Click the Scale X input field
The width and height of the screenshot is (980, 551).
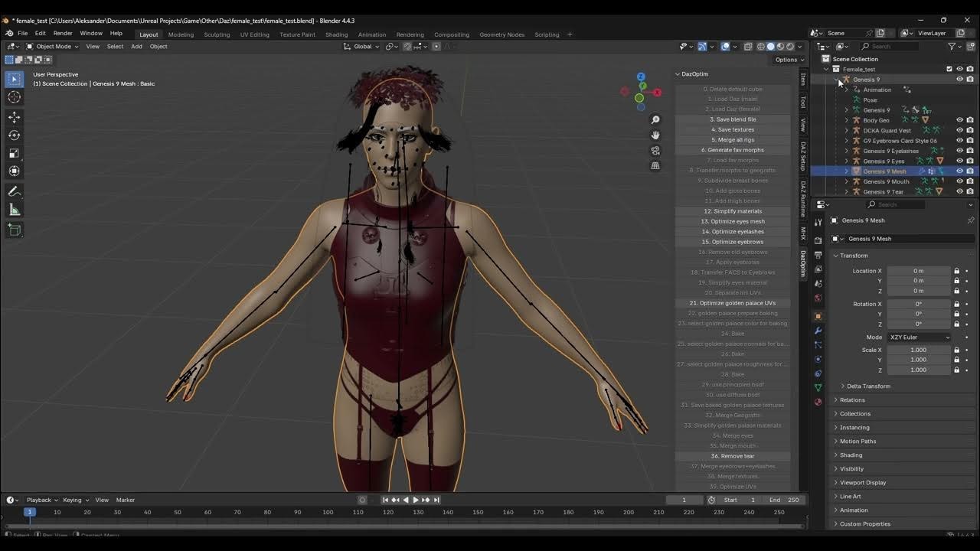click(918, 350)
